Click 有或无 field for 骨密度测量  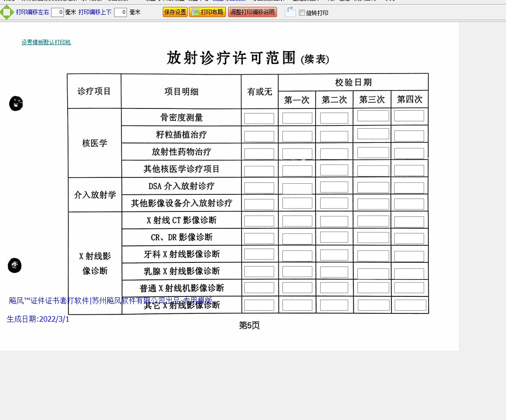tap(259, 118)
